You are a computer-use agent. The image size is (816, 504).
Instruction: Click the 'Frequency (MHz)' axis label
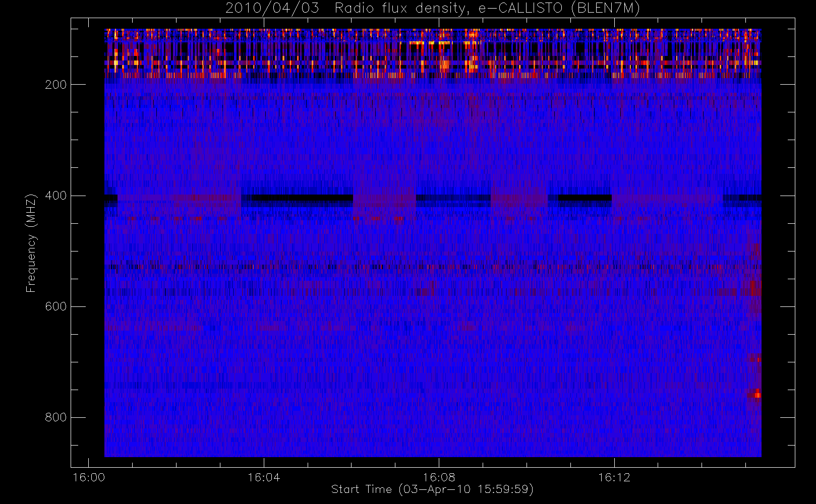[31, 243]
